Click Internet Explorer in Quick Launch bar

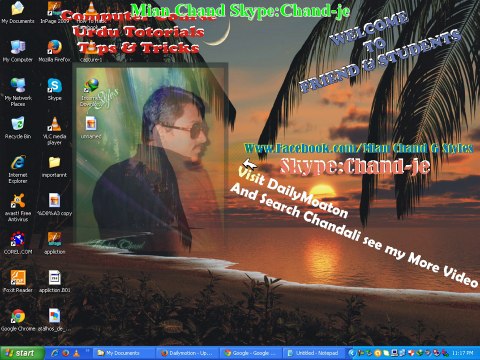point(55,353)
